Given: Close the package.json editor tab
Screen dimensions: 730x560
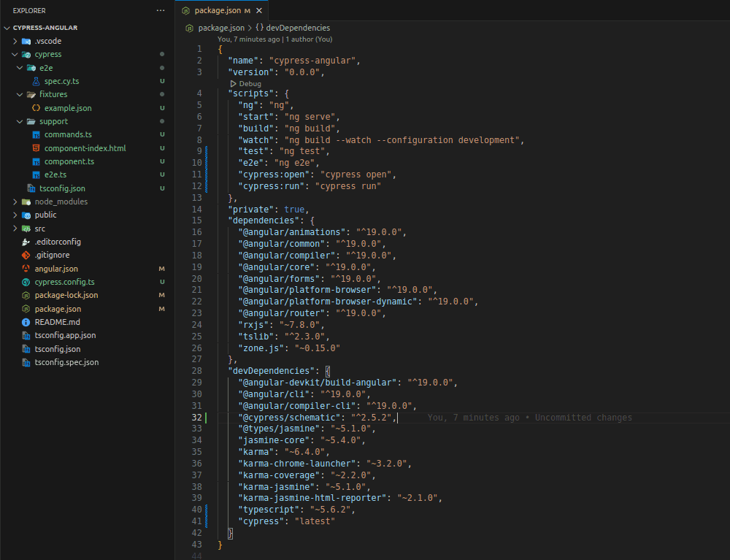Looking at the screenshot, I should click(x=259, y=10).
